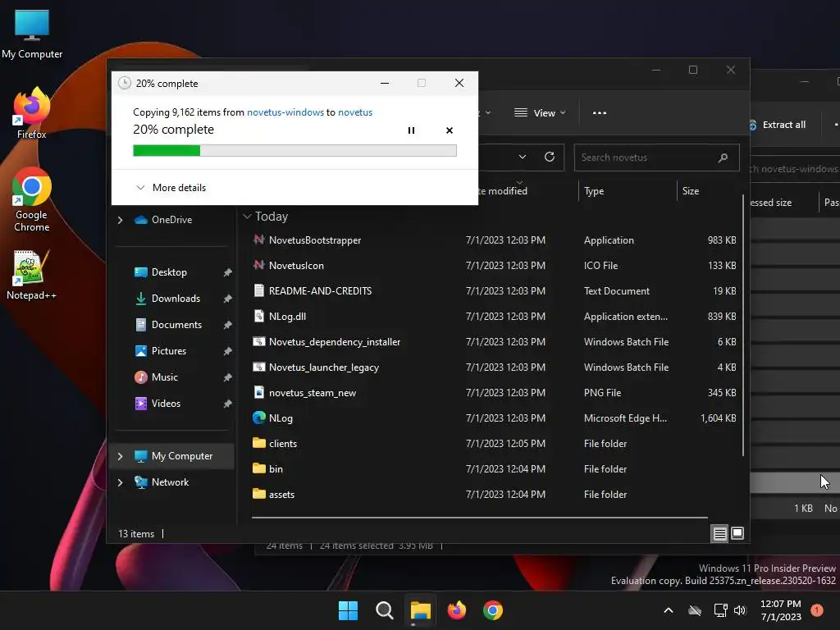Image resolution: width=840 pixels, height=630 pixels.
Task: Click the vertical scrollbar in file list
Action: (x=743, y=326)
